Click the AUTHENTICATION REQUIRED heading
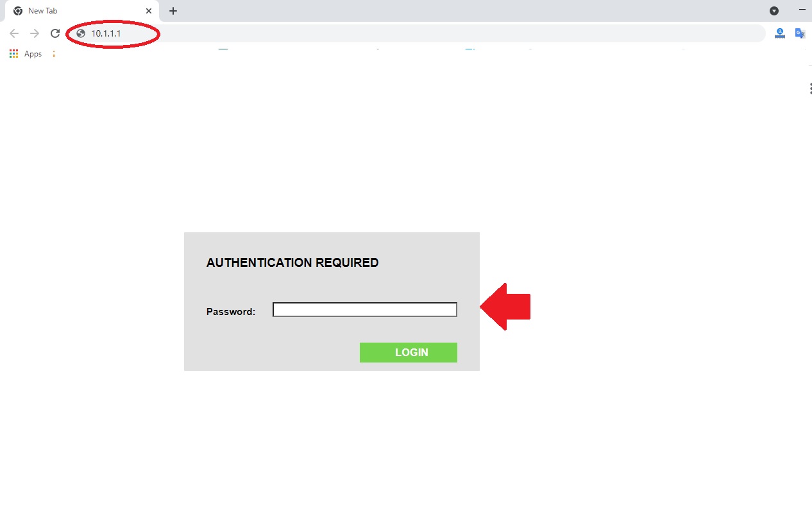 (x=292, y=262)
